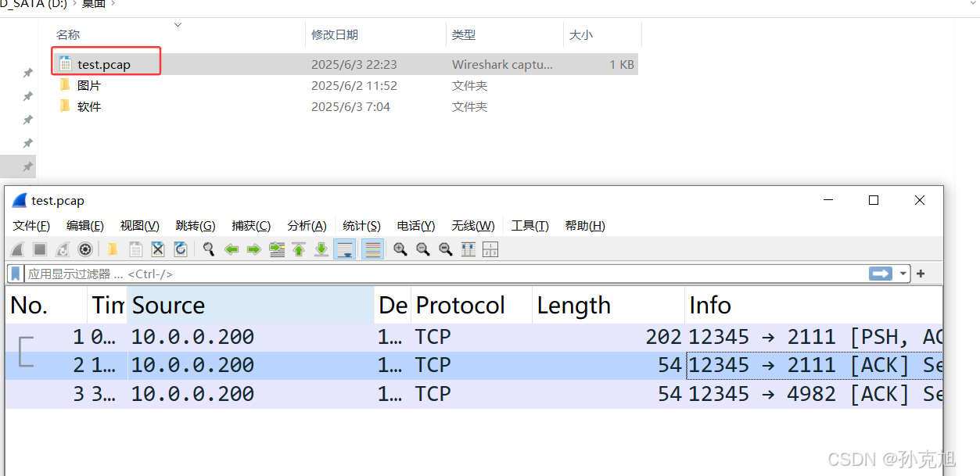Sort packets by the Length column
Image resolution: width=980 pixels, height=476 pixels.
tap(608, 305)
